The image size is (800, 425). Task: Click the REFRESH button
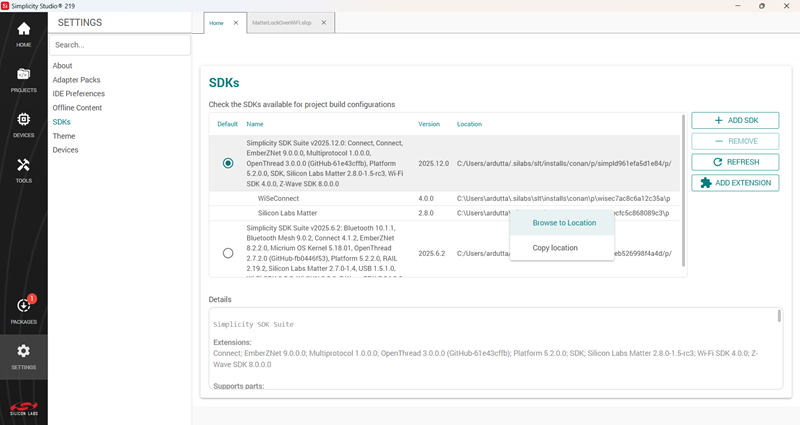coord(735,162)
